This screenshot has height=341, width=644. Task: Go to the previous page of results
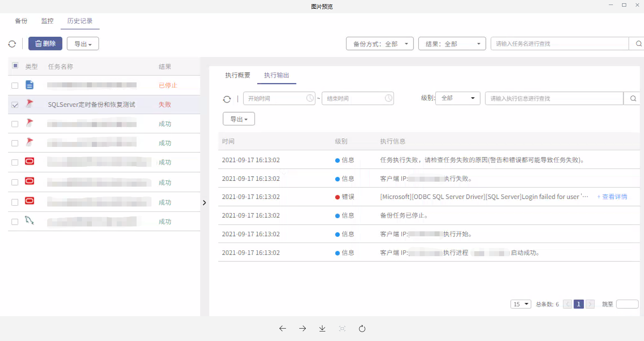[568, 304]
